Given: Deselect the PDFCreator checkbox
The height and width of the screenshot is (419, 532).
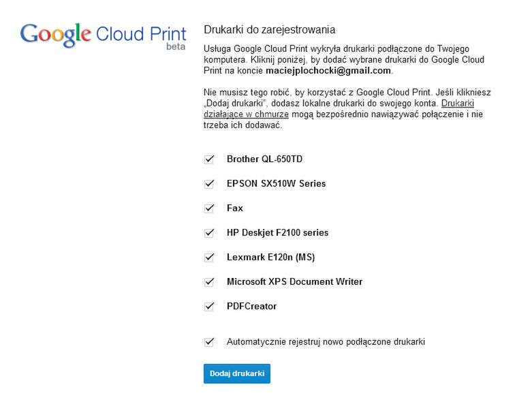Looking at the screenshot, I should tap(209, 307).
